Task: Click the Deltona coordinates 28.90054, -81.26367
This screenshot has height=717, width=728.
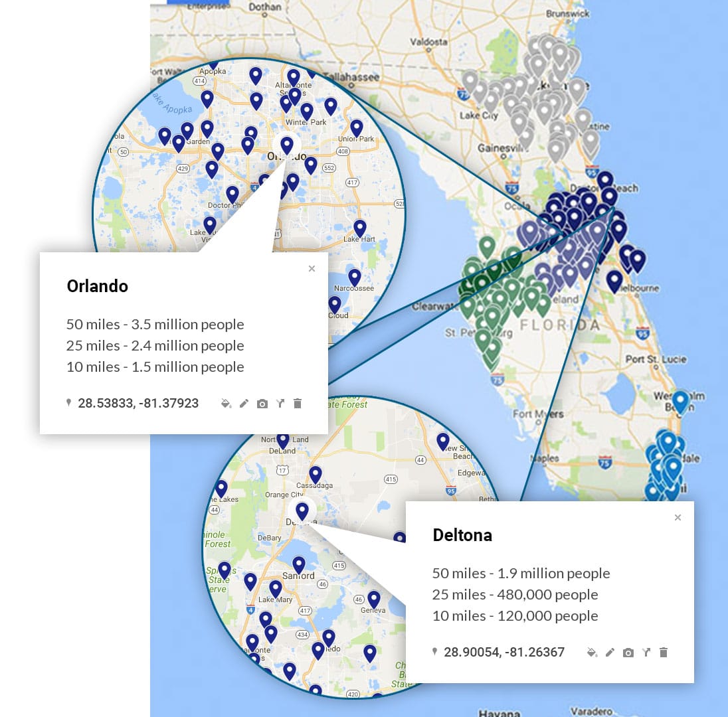Action: pyautogui.click(x=504, y=653)
